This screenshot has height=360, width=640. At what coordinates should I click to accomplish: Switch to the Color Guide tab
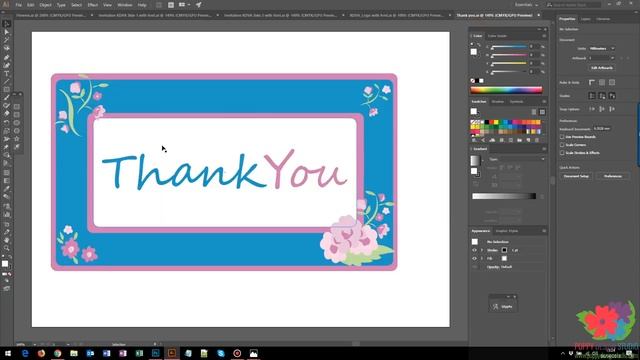pos(497,36)
